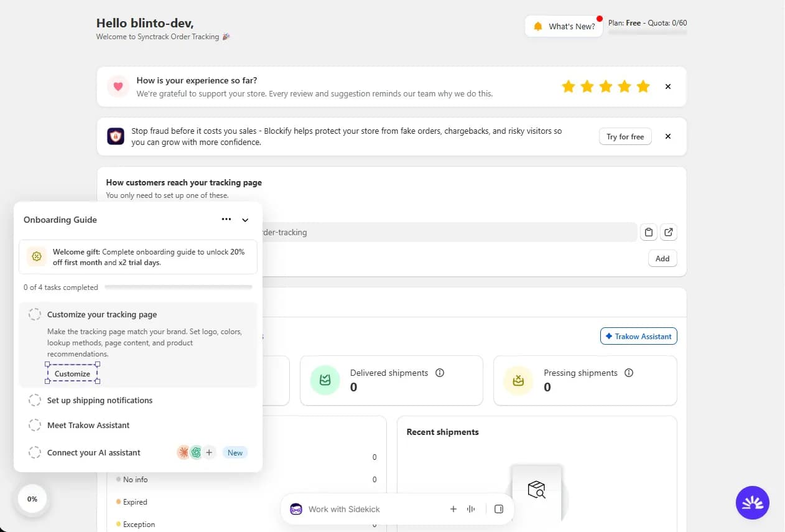The width and height of the screenshot is (785, 532).
Task: Rate with the second star
Action: 587,86
